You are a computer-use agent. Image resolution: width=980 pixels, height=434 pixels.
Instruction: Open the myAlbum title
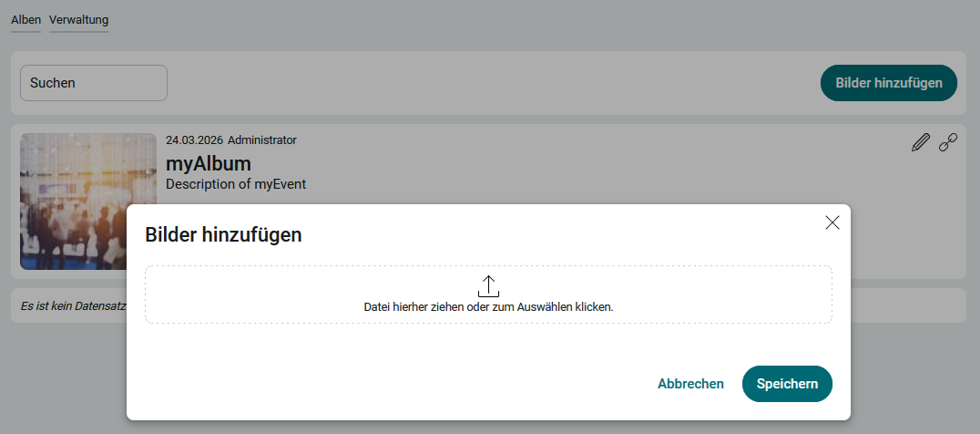click(209, 163)
